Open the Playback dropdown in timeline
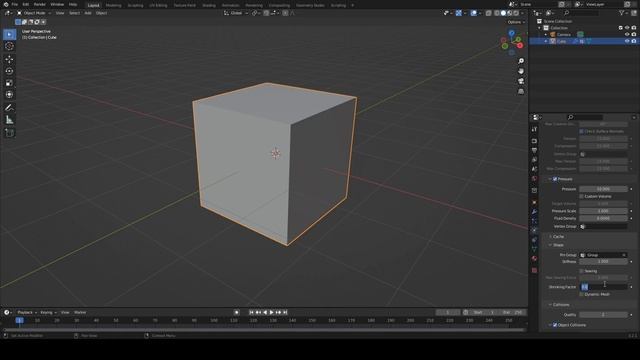 point(27,313)
